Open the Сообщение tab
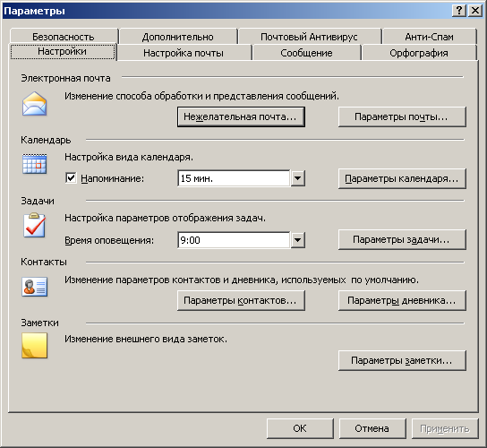The image size is (487, 448). tap(306, 53)
